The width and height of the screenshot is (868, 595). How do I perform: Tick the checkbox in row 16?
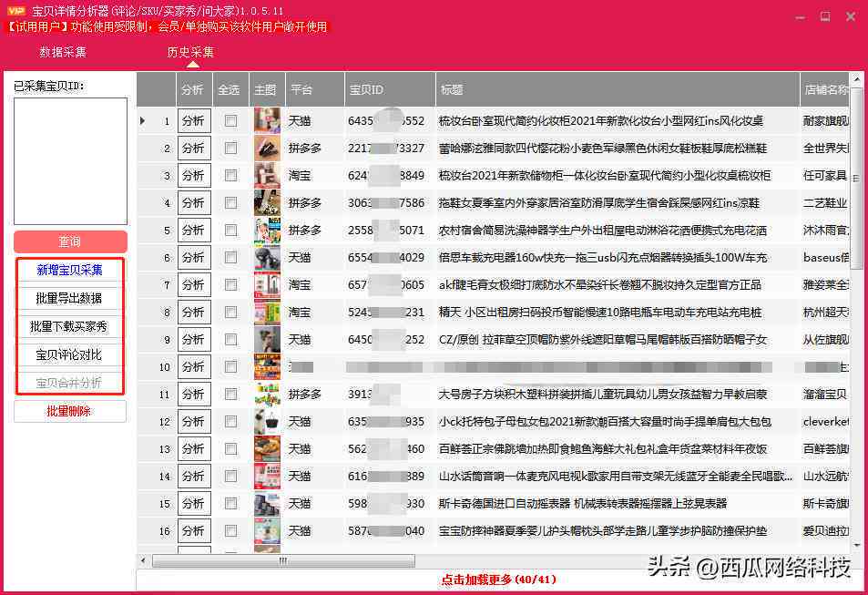(230, 530)
